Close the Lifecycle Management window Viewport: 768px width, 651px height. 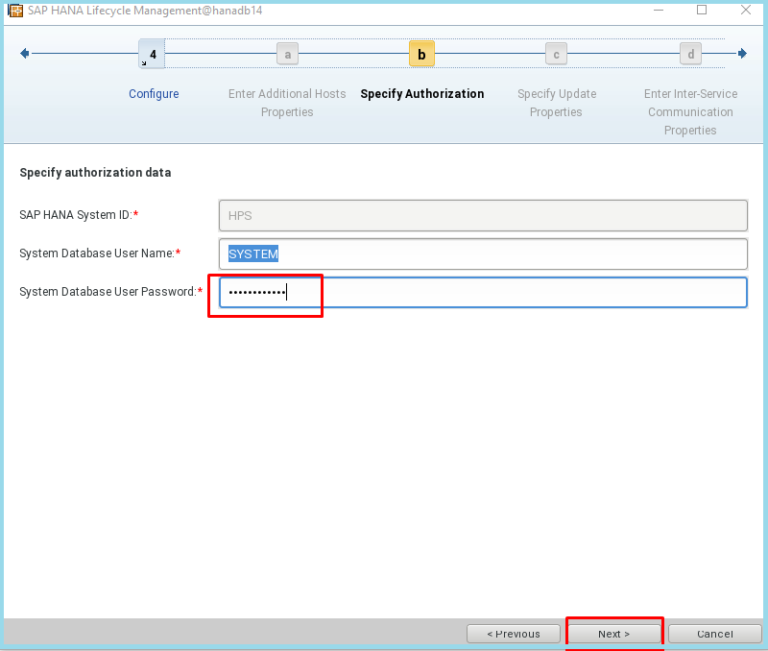tap(745, 10)
